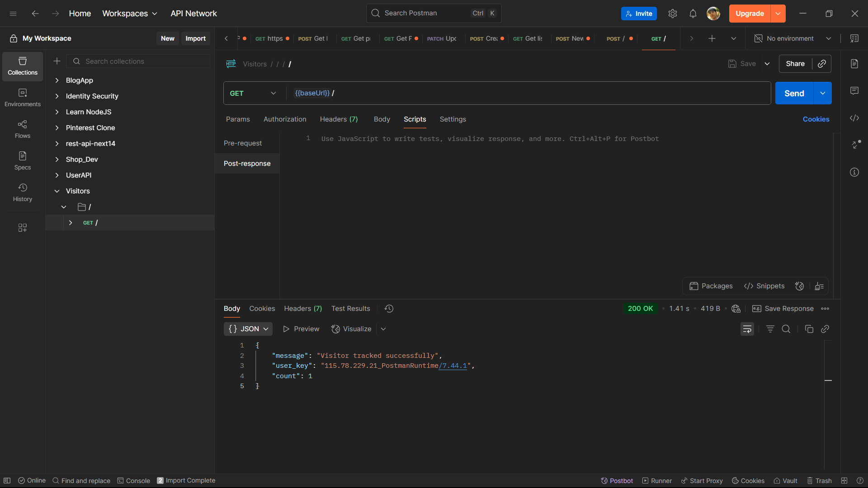The image size is (868, 488).
Task: Toggle the sidebar from status bar icon
Action: [7, 481]
